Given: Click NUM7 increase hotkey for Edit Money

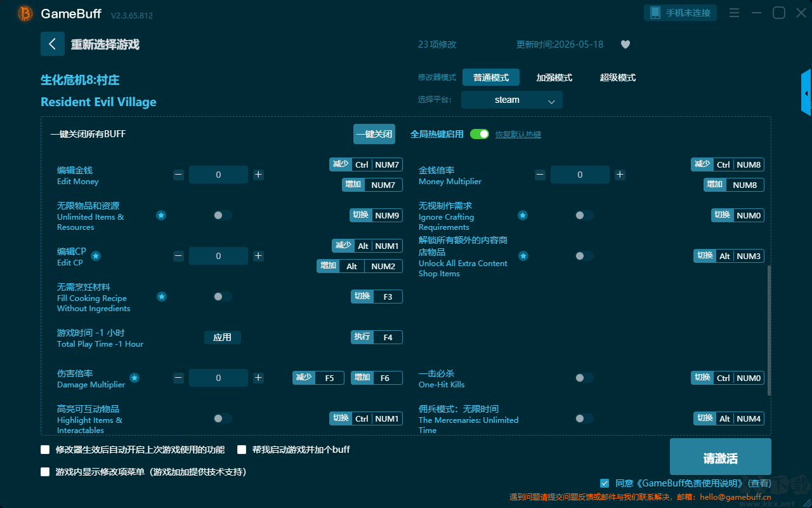Looking at the screenshot, I should point(372,185).
